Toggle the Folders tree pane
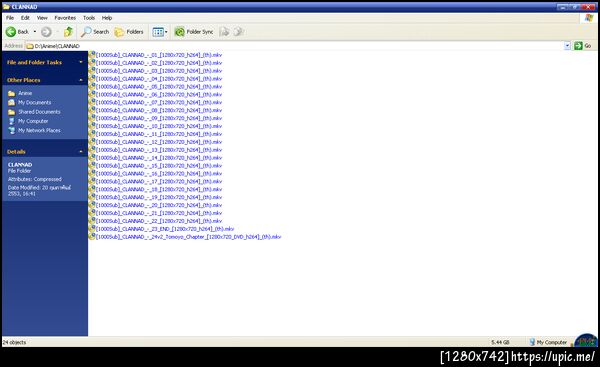Viewport: 600px width, 367px height. coord(129,32)
